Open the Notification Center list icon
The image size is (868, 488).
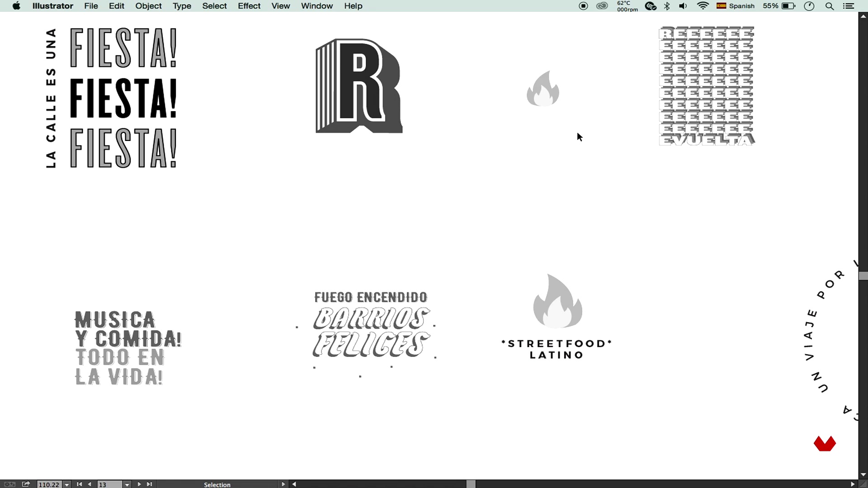(x=849, y=6)
